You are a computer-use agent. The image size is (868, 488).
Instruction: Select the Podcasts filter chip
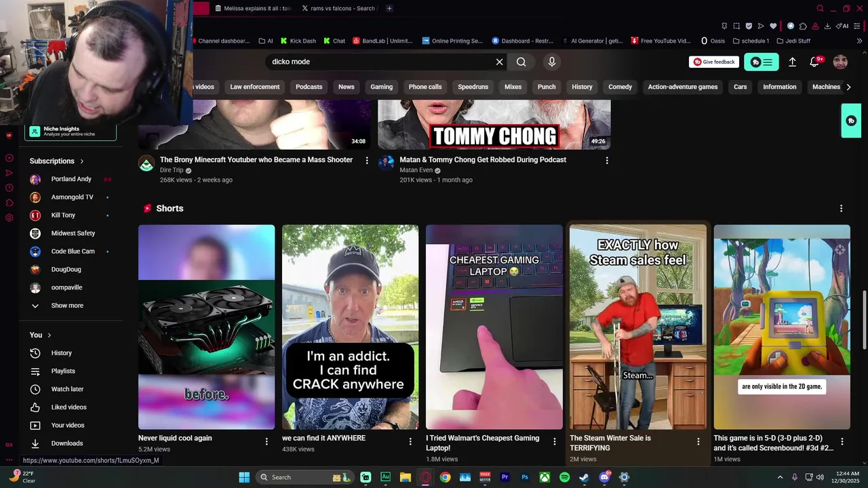click(x=309, y=87)
